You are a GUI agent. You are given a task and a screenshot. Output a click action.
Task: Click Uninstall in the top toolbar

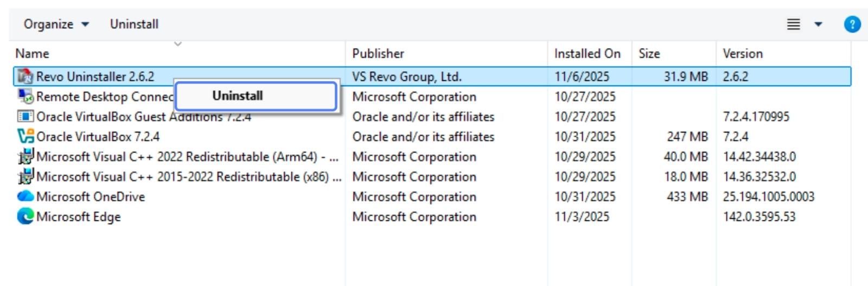(x=134, y=24)
